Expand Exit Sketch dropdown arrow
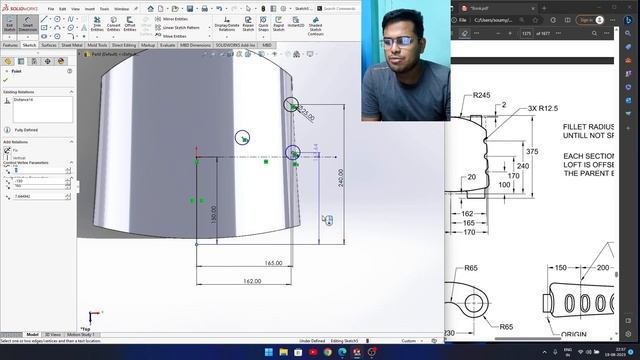This screenshot has height=360, width=640. pyautogui.click(x=9, y=37)
